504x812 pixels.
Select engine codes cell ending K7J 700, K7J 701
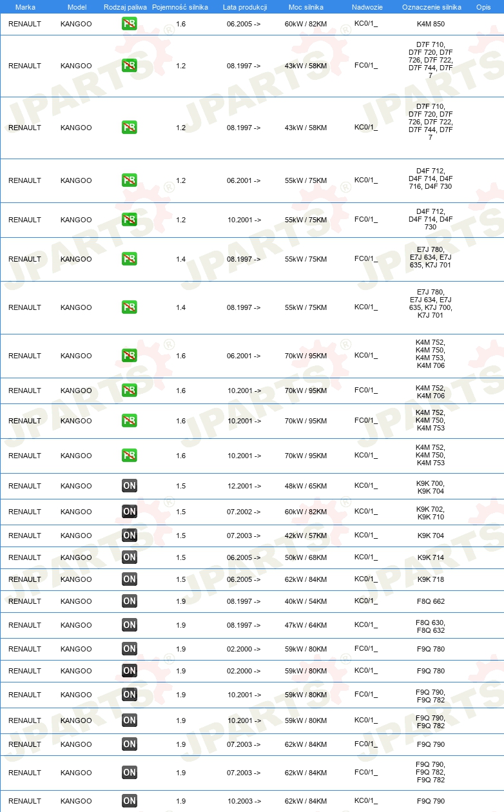pos(431,304)
